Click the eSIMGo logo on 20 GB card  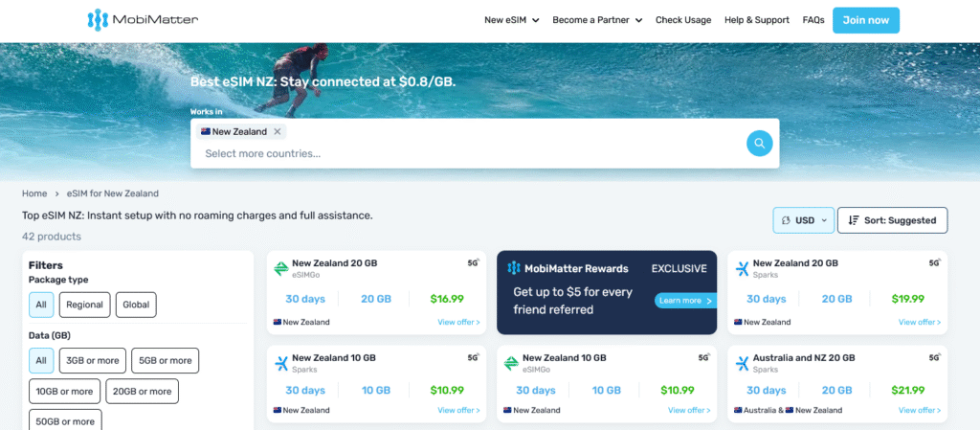click(x=281, y=269)
